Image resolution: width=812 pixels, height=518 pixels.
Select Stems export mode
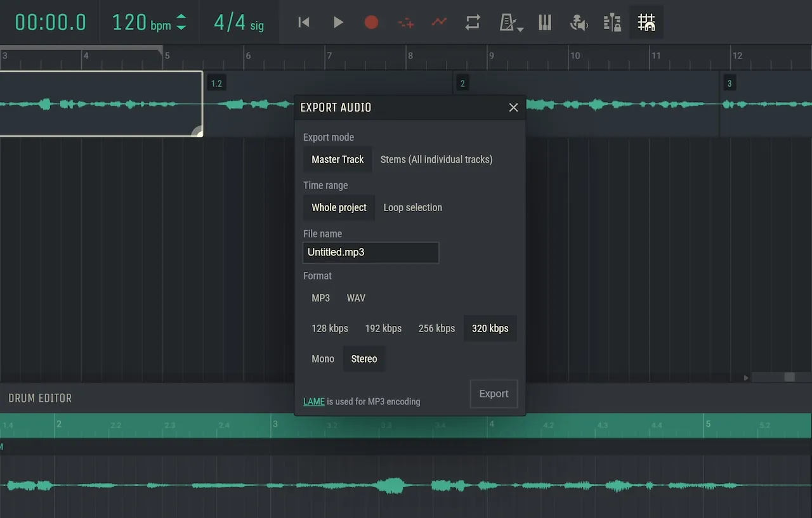pyautogui.click(x=436, y=159)
